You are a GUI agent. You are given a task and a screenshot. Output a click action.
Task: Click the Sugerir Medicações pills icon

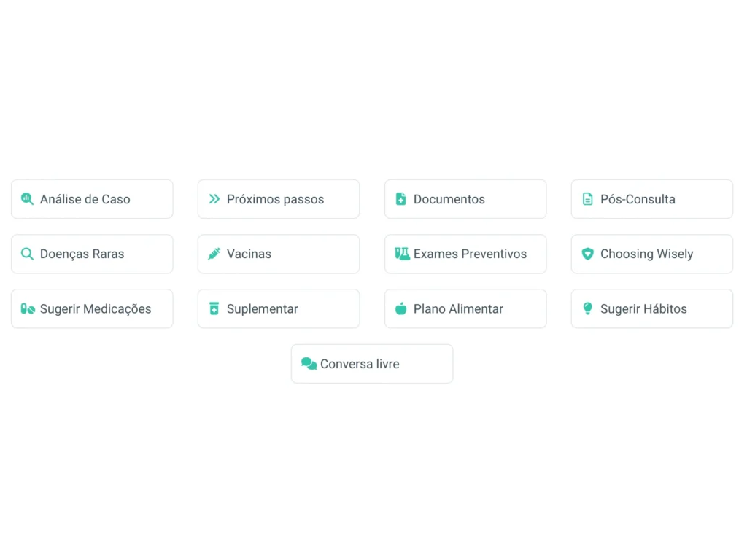tap(28, 308)
